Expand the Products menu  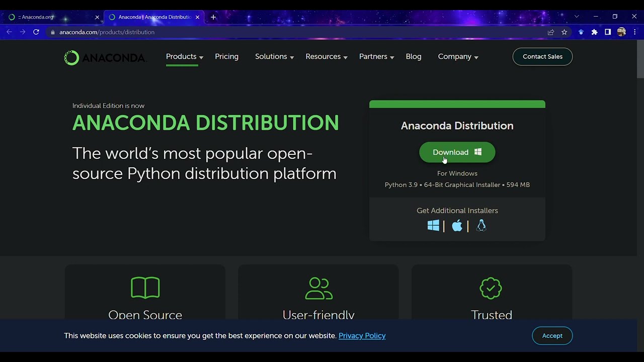185,57
